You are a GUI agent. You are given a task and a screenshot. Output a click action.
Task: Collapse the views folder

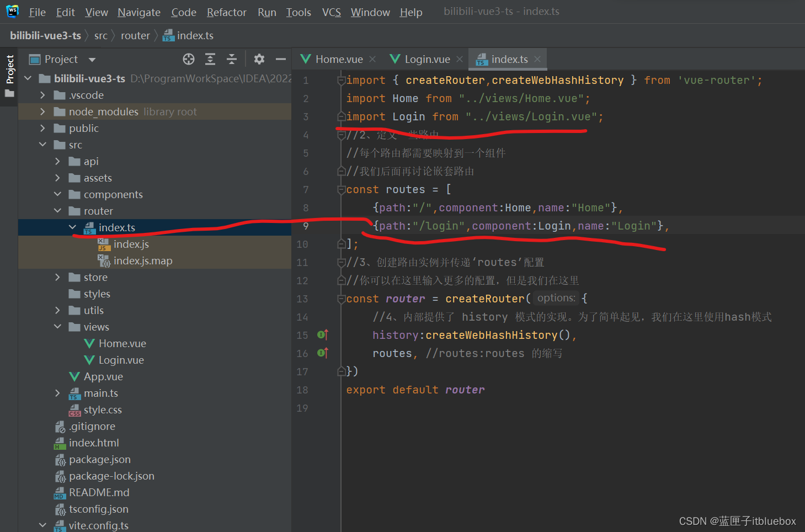58,327
